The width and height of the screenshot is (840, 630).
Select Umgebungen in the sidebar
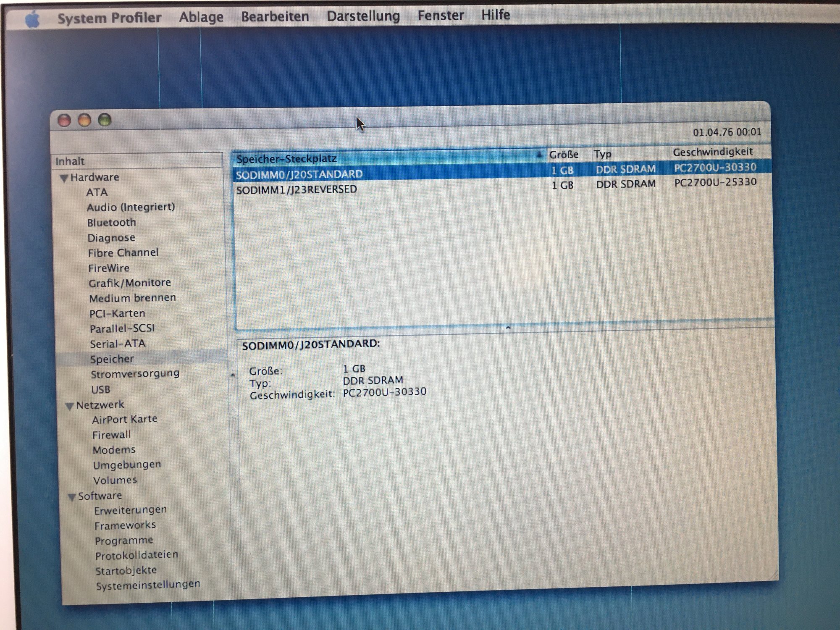click(x=127, y=465)
